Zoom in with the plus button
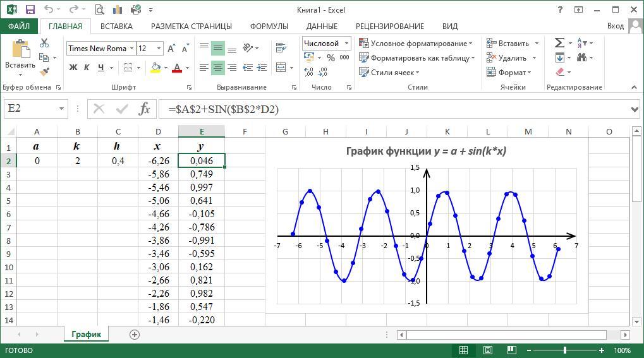The height and width of the screenshot is (358, 644). (601, 350)
